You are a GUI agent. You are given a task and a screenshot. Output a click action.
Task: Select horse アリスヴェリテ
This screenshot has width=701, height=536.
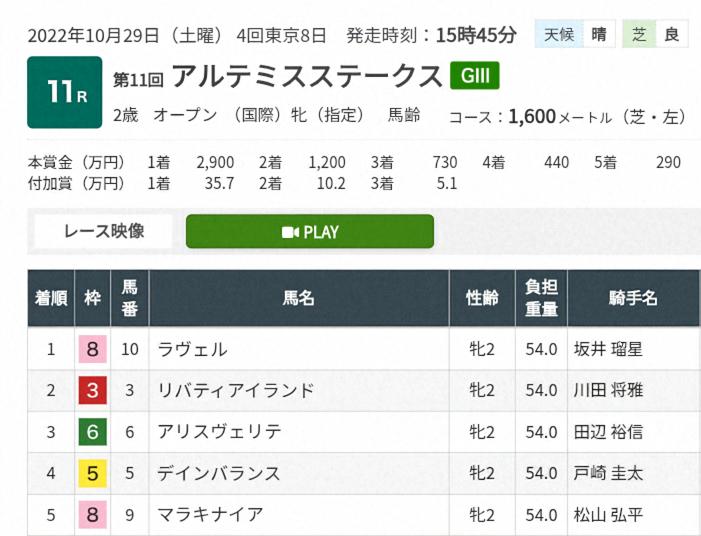tap(219, 432)
